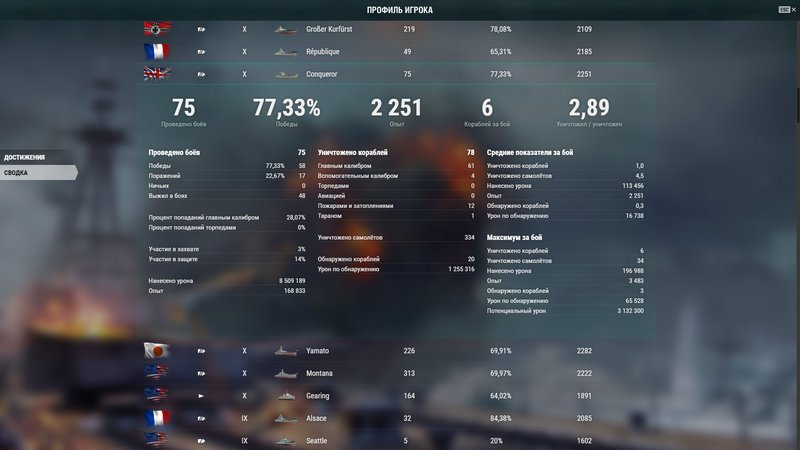Screen dimensions: 800x450
Task: Click the Профиль игрока title
Action: 399,10
